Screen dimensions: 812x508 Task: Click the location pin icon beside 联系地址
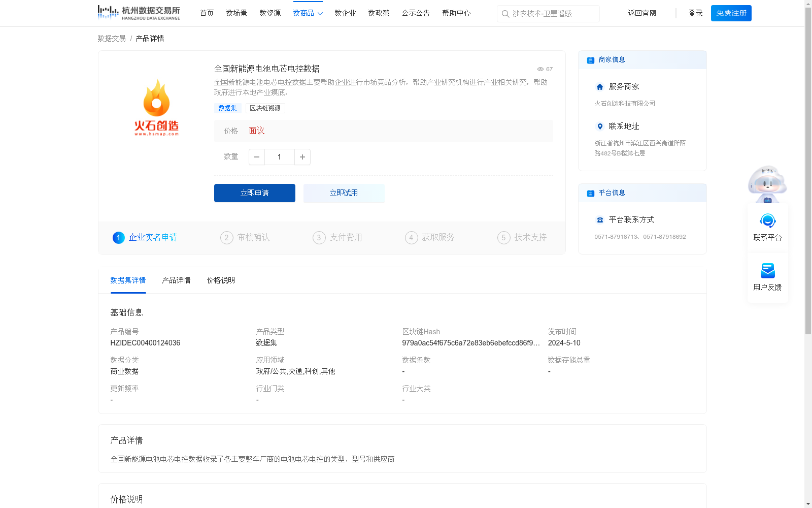[600, 126]
